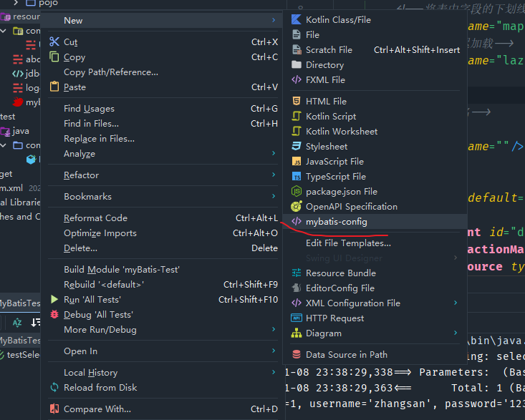Select the HTML File icon

[x=297, y=101]
